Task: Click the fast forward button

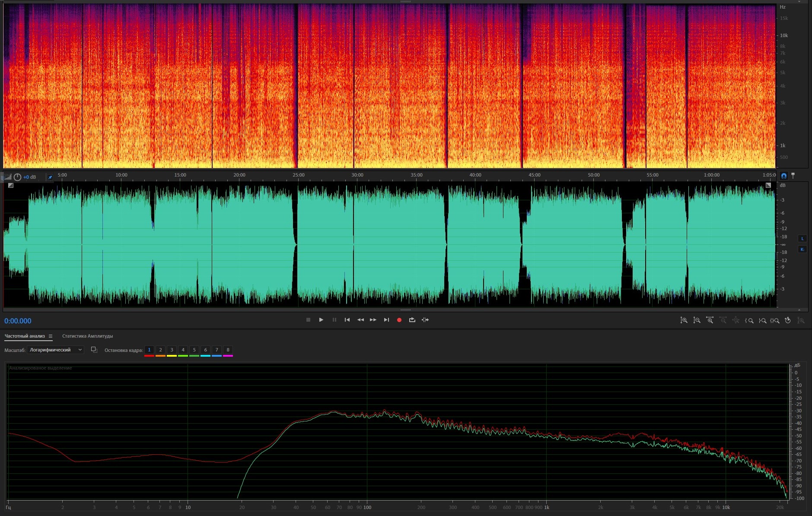Action: pos(373,320)
